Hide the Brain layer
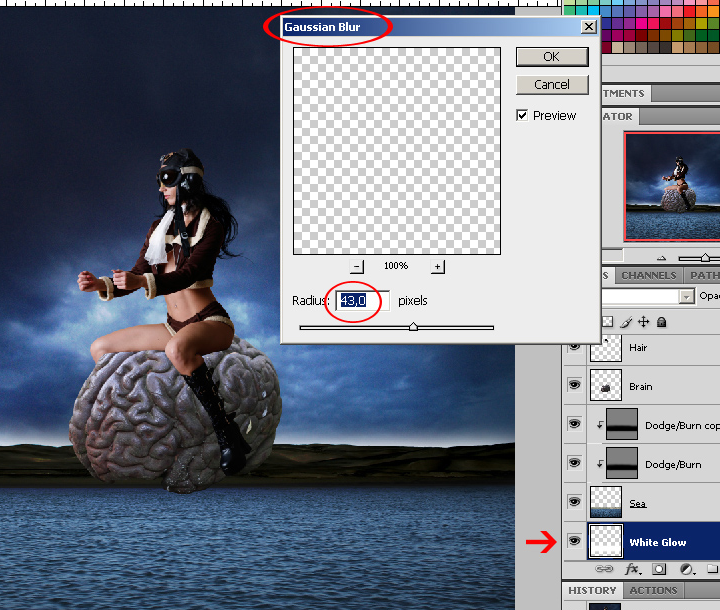Screen dimensions: 720x610 (x=574, y=384)
